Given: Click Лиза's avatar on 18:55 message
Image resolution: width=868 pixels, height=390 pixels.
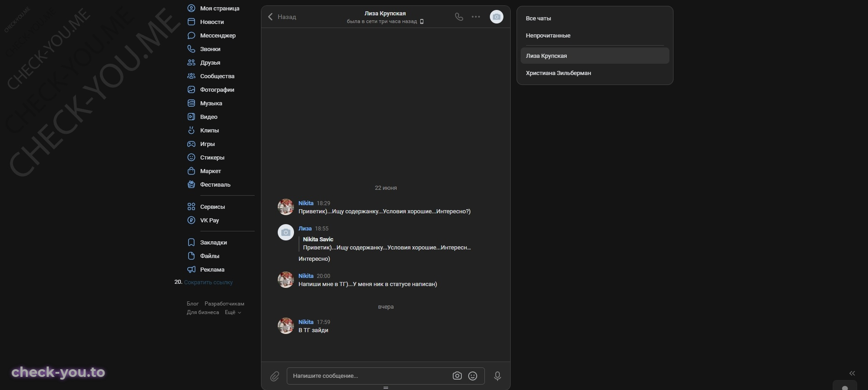Looking at the screenshot, I should (286, 232).
